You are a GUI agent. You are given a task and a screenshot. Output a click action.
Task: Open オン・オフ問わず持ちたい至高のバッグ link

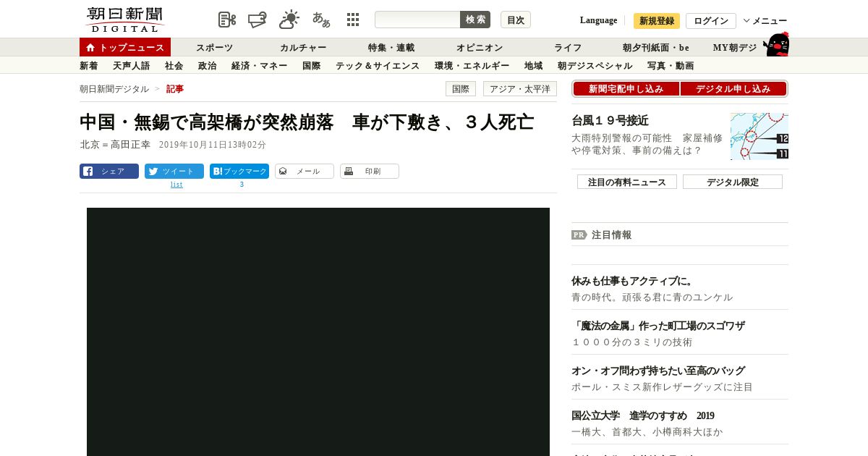pos(658,371)
